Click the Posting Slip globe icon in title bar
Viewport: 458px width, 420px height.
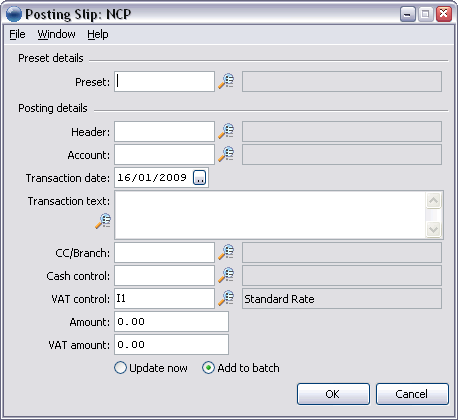point(14,14)
